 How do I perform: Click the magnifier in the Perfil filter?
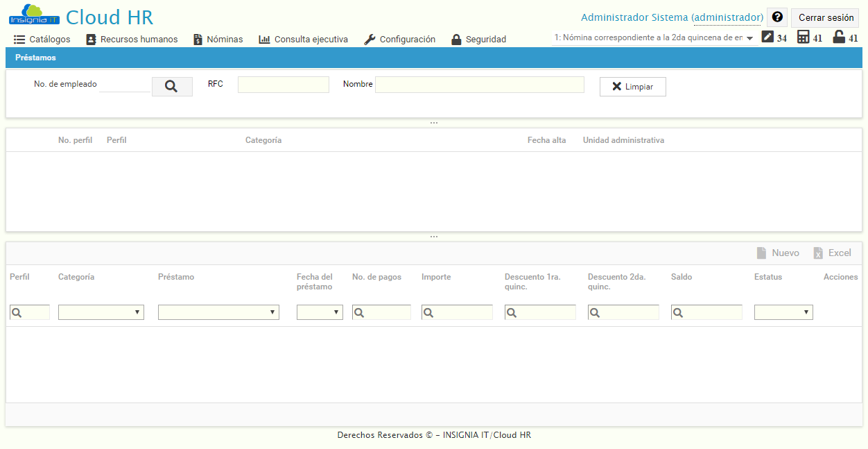(x=18, y=312)
